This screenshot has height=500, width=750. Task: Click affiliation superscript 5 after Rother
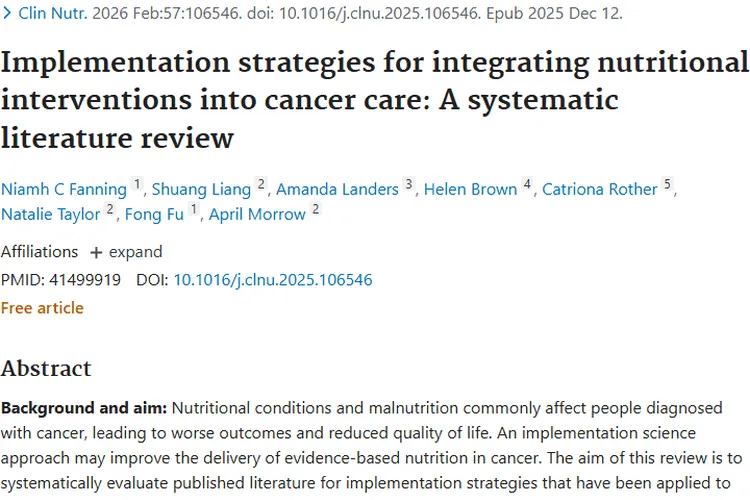point(667,185)
